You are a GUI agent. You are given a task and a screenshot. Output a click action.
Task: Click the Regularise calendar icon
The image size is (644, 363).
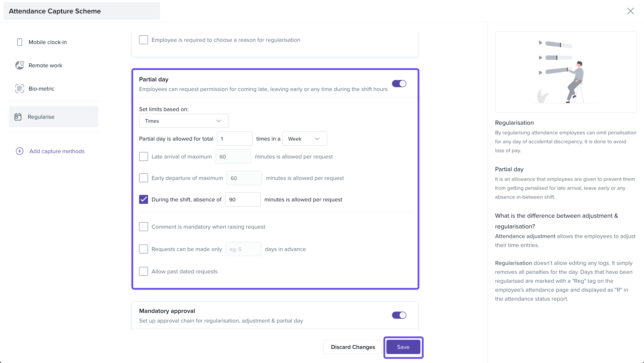[18, 117]
